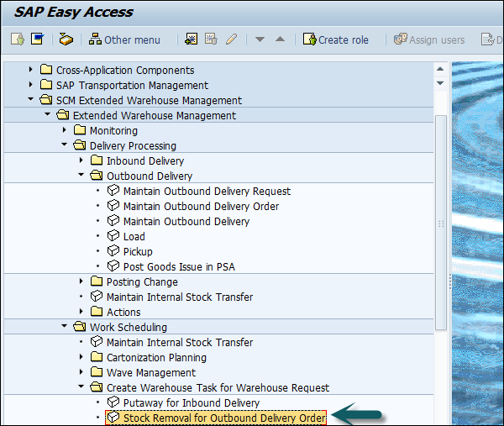Click the Change Favorites pencil icon
The height and width of the screenshot is (426, 504).
click(232, 39)
